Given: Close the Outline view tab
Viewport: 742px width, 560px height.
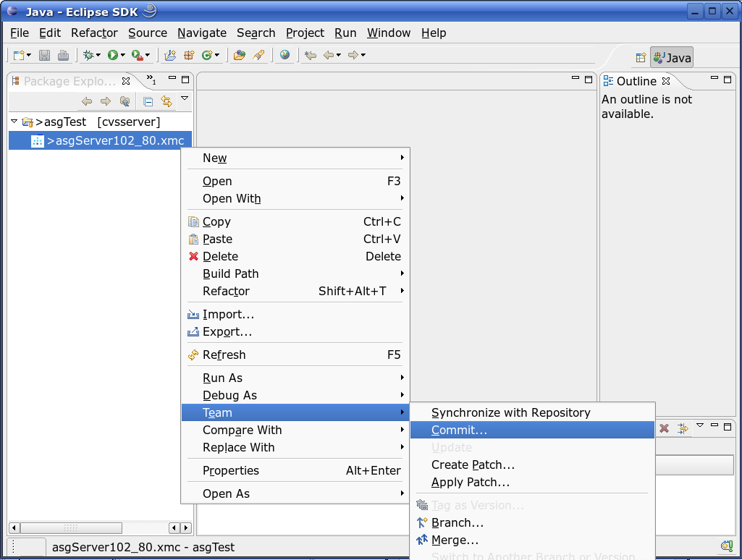Looking at the screenshot, I should click(x=666, y=81).
